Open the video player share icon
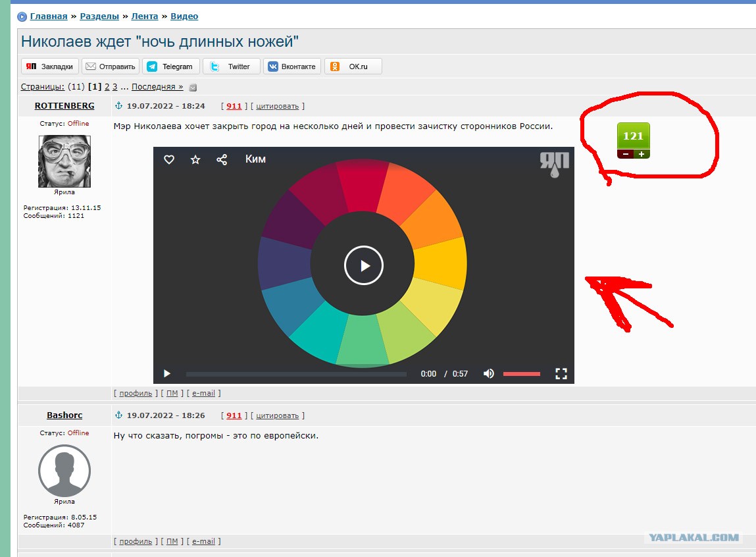The image size is (756, 557). pos(222,159)
